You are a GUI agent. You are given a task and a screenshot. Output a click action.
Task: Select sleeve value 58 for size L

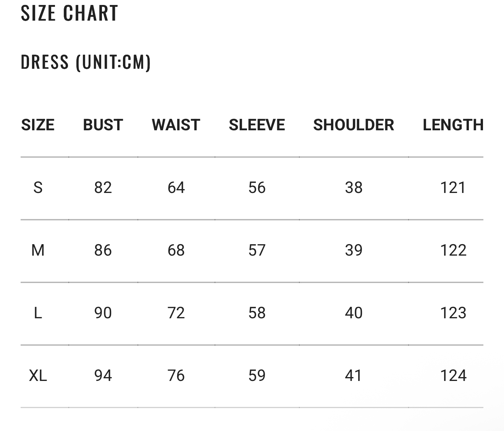click(x=257, y=313)
